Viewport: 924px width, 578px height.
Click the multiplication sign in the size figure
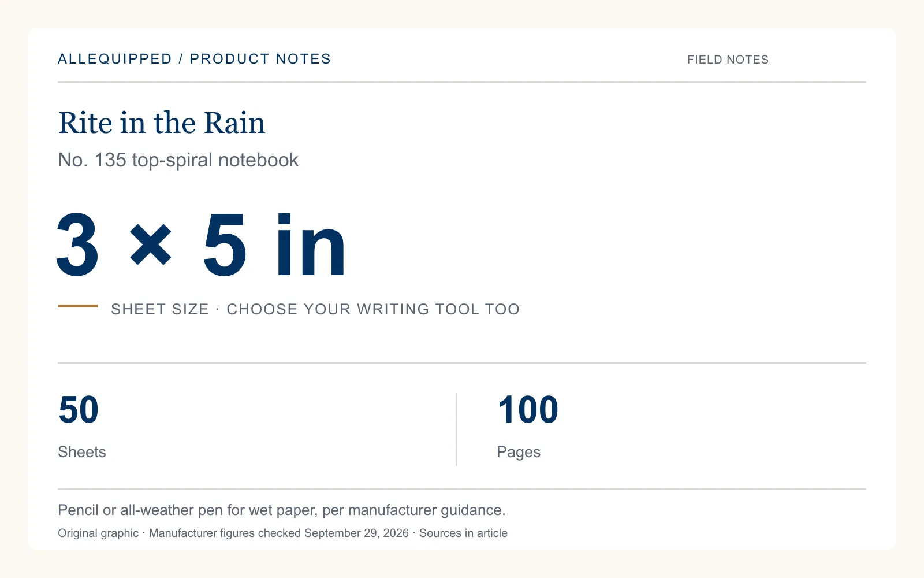(151, 246)
